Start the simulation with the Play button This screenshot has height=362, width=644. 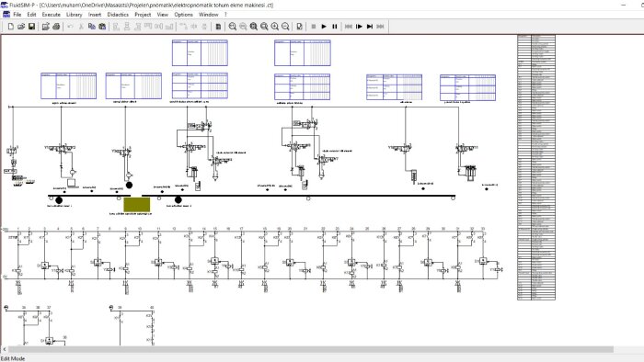pyautogui.click(x=324, y=27)
